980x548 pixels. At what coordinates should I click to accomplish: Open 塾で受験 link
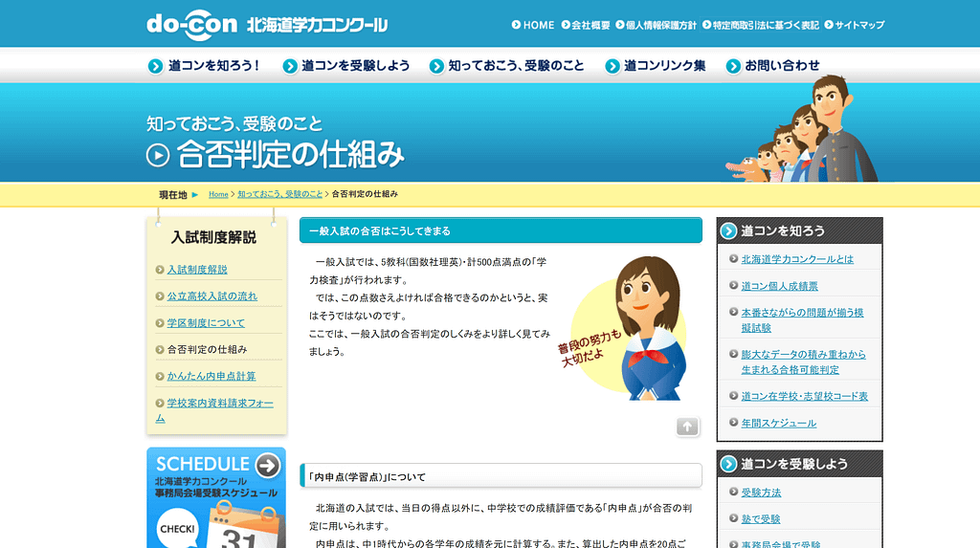[761, 519]
